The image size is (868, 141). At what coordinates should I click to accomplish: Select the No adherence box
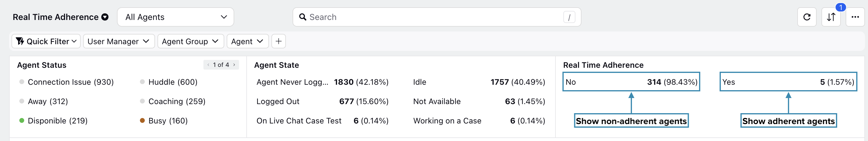click(x=631, y=82)
